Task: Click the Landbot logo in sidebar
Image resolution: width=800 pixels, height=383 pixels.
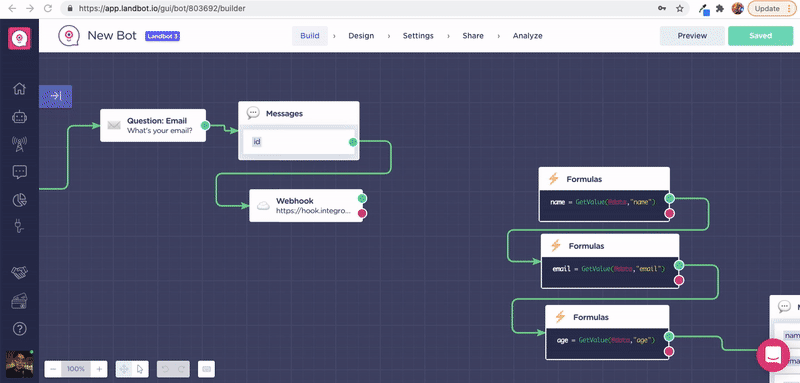Action: click(19, 38)
